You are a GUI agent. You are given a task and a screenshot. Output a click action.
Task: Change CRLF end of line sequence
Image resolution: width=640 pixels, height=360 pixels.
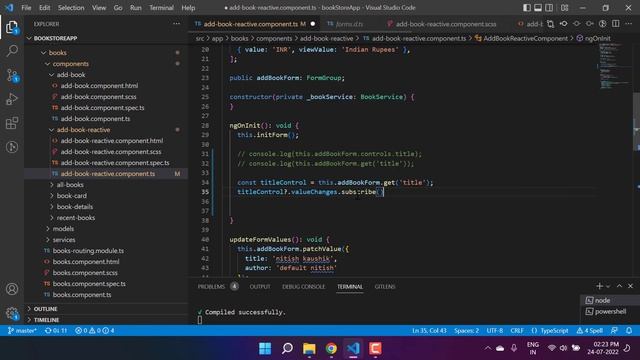[517, 331]
